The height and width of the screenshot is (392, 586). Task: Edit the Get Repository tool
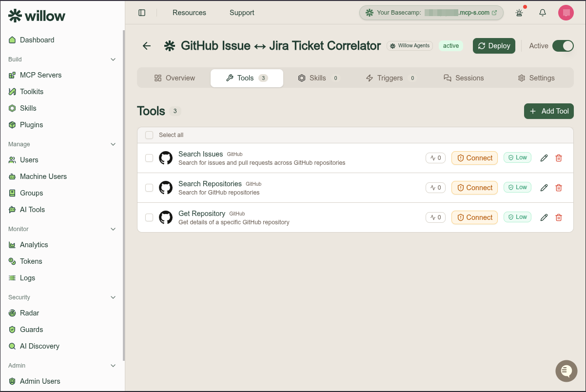coord(544,217)
